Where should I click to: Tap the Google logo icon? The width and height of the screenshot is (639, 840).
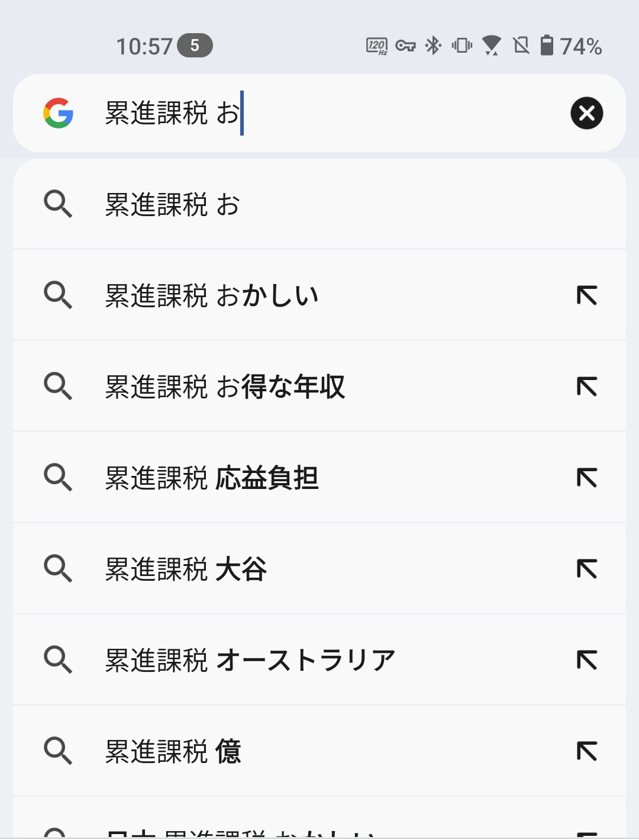click(58, 113)
